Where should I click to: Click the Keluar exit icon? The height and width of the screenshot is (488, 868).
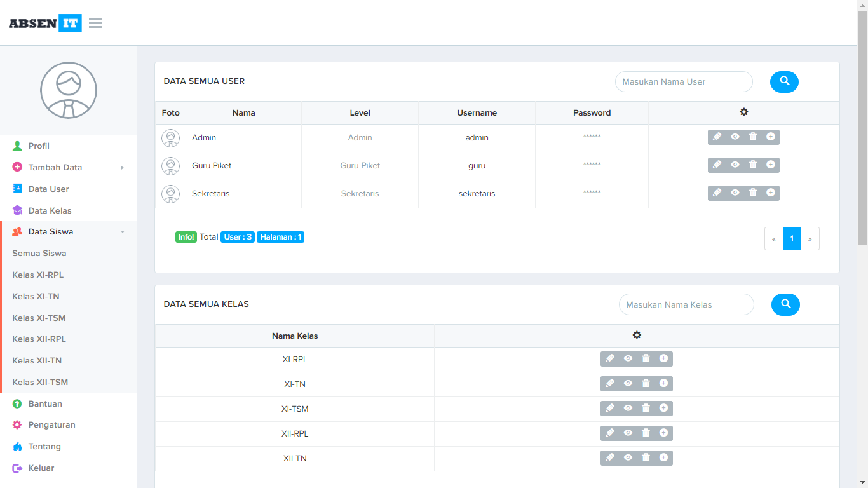(x=17, y=468)
